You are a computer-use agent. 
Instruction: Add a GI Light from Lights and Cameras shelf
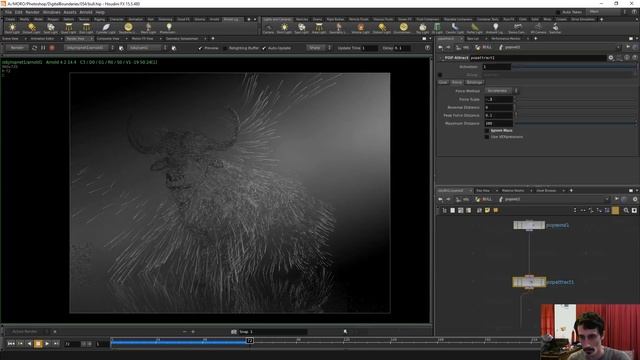pyautogui.click(x=437, y=28)
